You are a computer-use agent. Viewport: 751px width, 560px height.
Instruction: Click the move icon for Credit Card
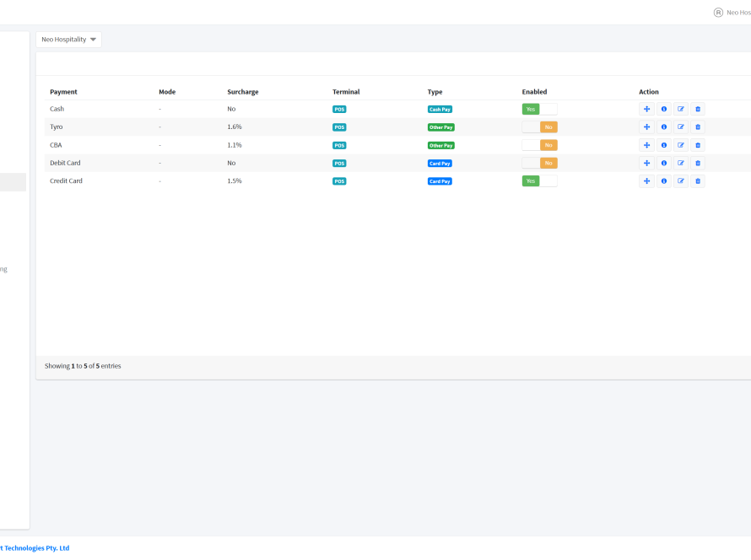tap(647, 181)
